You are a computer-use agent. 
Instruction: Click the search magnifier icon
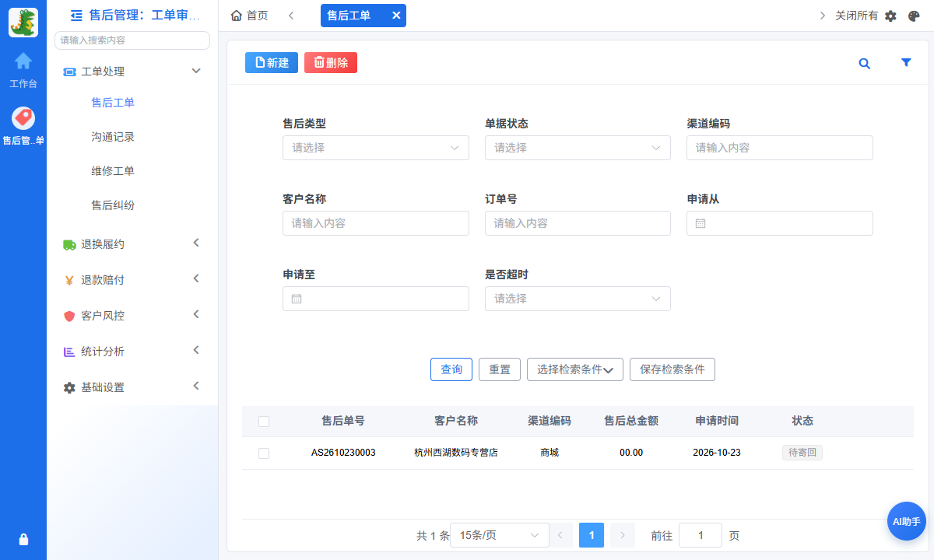[865, 64]
